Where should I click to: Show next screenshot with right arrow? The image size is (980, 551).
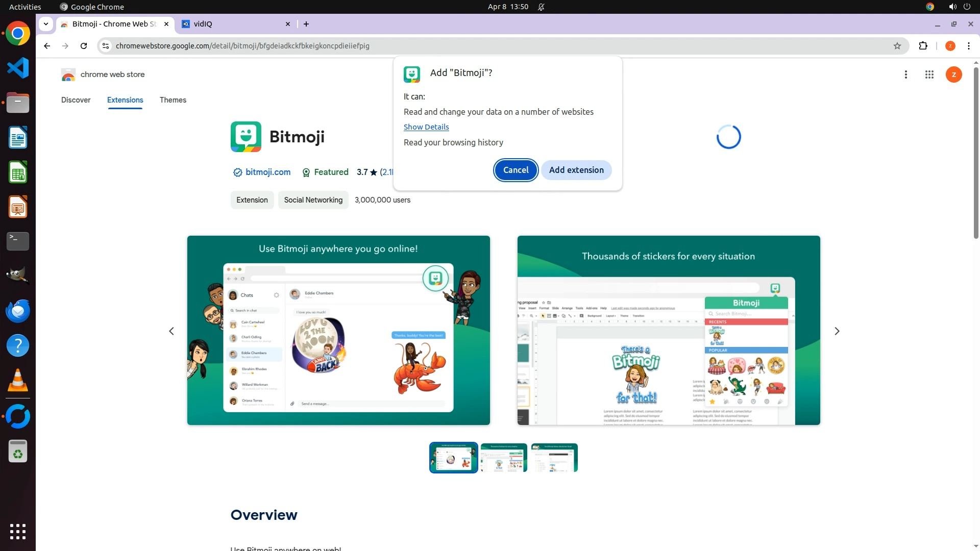837,331
